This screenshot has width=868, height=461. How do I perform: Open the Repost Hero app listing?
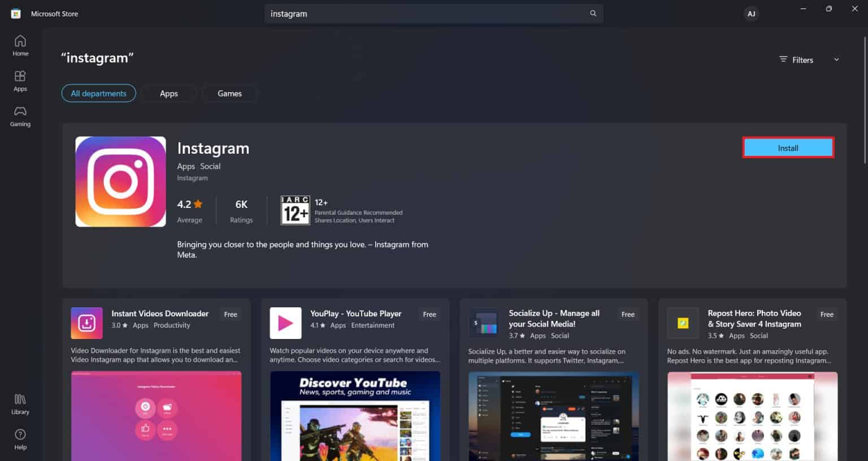point(754,318)
